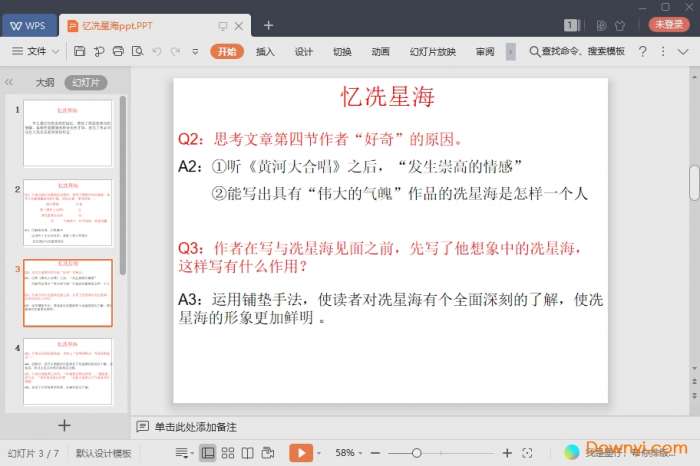Screen dimensions: 700x466
Task: Click the 默认设计模板 status text
Action: click(x=104, y=453)
